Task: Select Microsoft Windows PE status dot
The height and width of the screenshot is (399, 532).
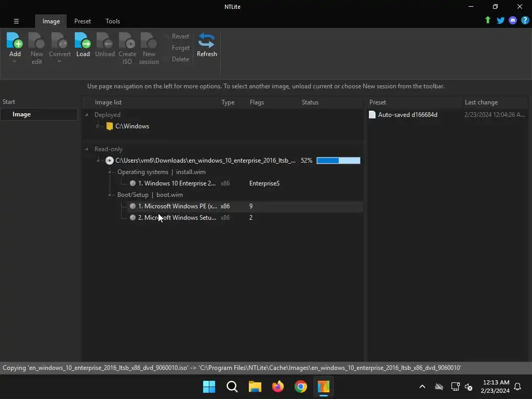Action: pyautogui.click(x=132, y=206)
